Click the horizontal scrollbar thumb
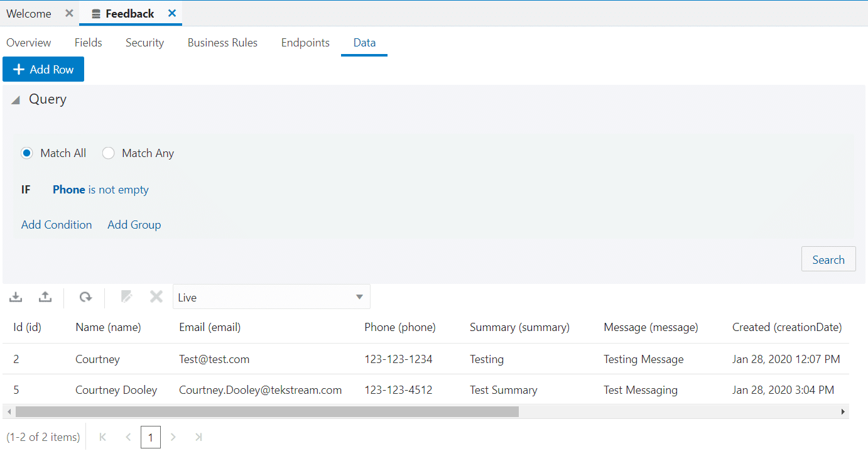868x456 pixels. [x=267, y=412]
